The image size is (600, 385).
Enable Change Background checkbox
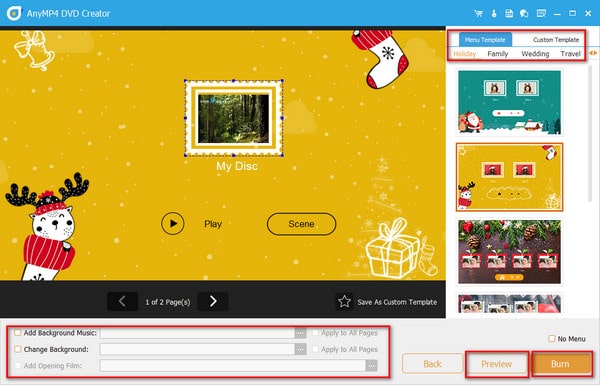[18, 349]
